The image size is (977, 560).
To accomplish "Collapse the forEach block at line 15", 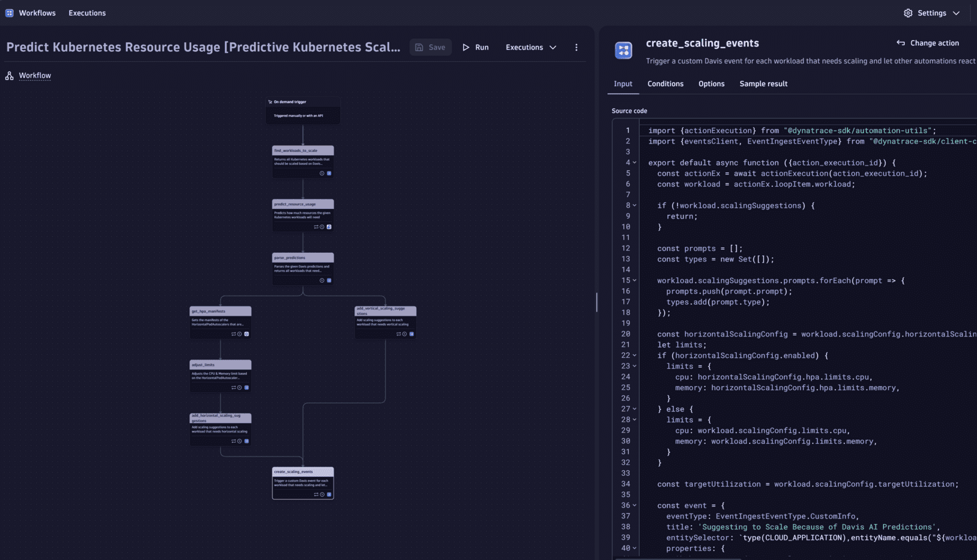I will (x=634, y=281).
